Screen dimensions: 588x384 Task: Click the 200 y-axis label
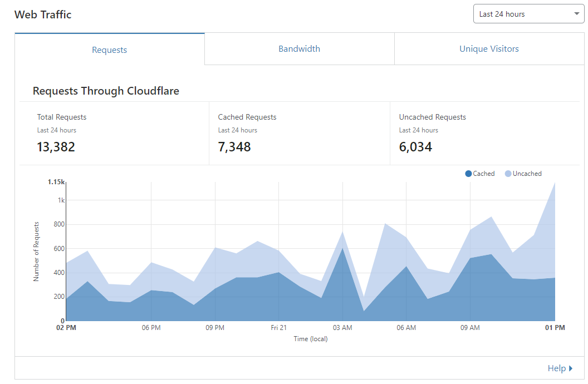[x=59, y=297]
